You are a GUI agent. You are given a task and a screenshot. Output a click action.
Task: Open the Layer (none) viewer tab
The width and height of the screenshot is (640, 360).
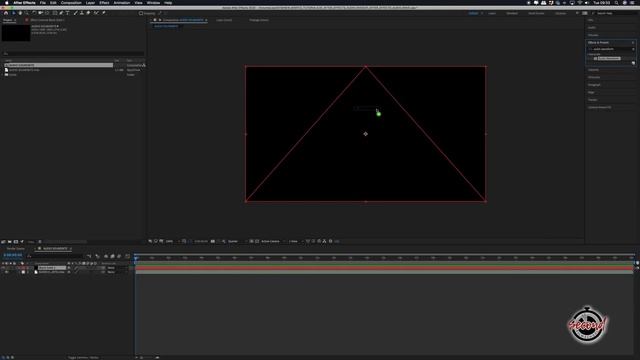tap(224, 20)
